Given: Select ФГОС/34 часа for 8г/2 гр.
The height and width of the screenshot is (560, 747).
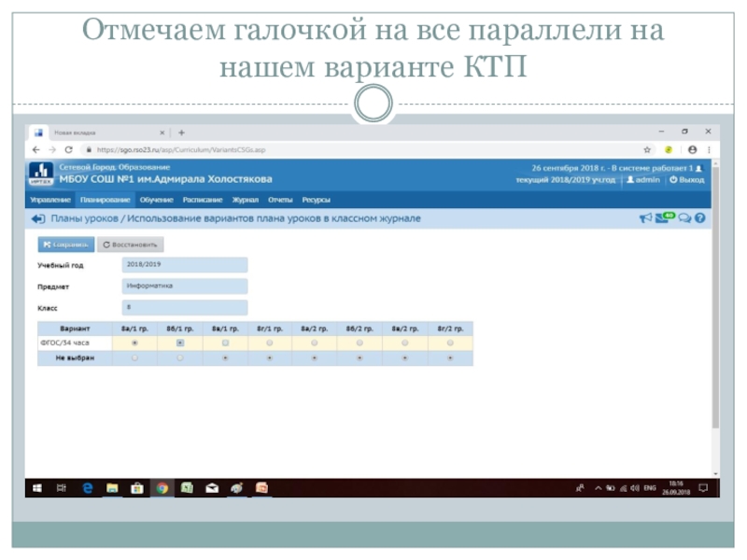Looking at the screenshot, I should 450,343.
